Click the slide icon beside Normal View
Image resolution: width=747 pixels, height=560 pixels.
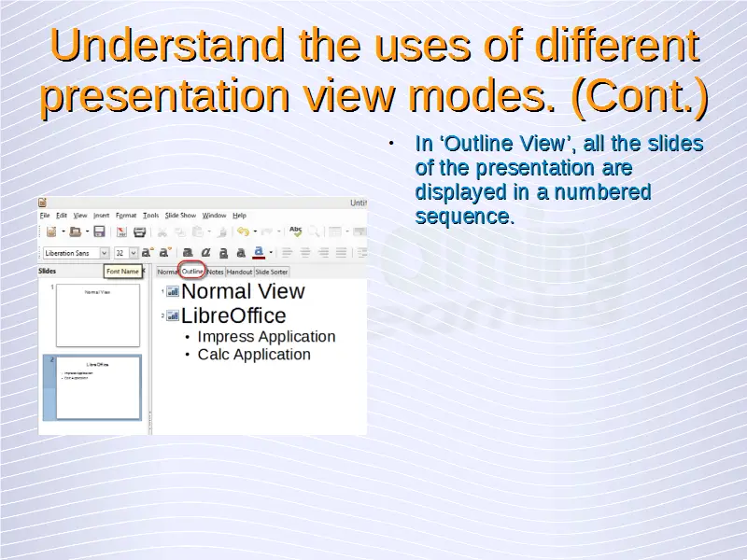tap(173, 292)
